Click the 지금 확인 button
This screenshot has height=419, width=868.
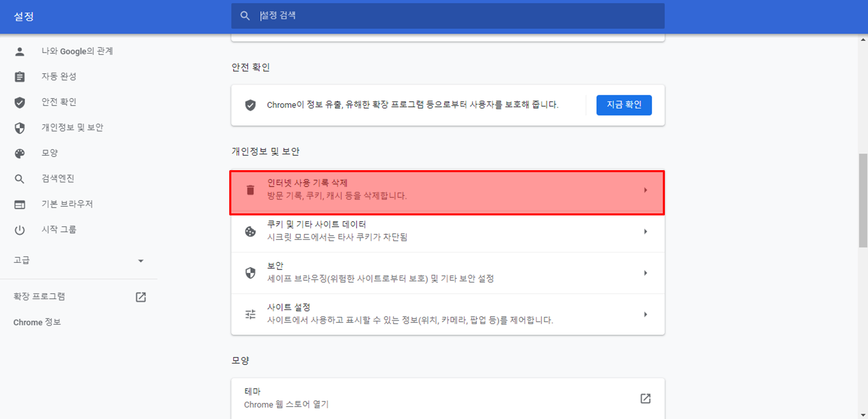(624, 105)
